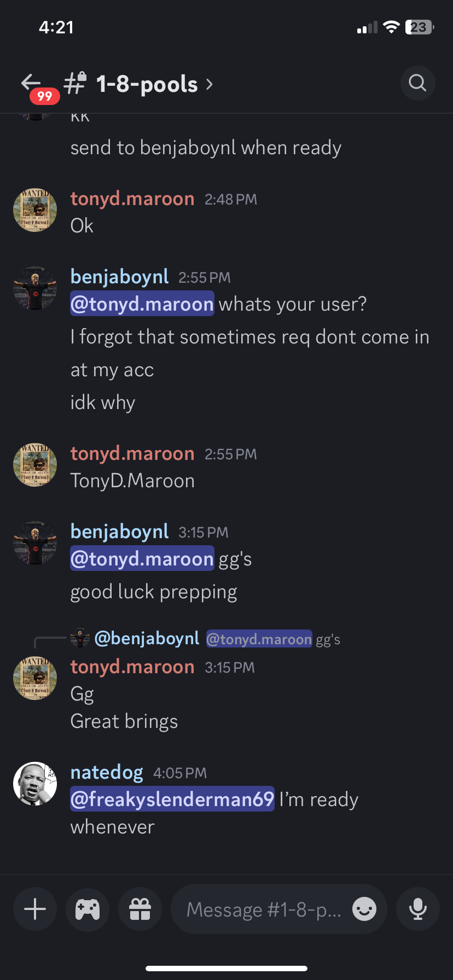Image resolution: width=453 pixels, height=980 pixels.
Task: Tap @tonyd.maroon mention before 'whats your user?'
Action: point(142,304)
